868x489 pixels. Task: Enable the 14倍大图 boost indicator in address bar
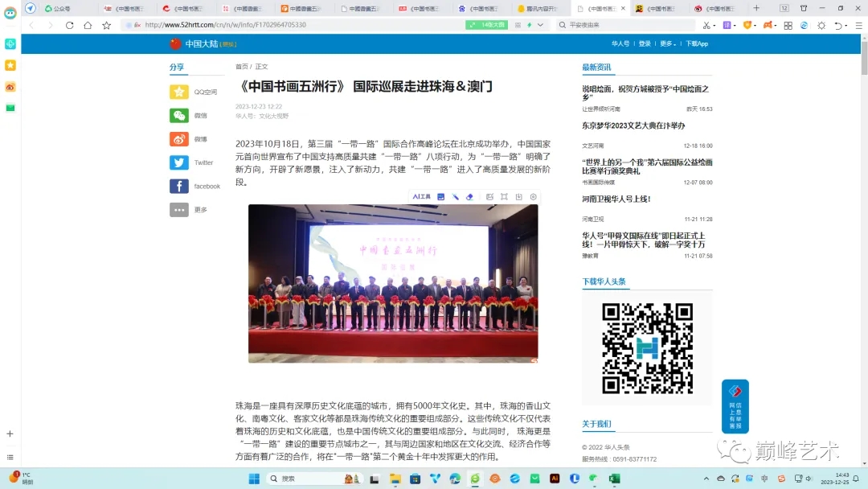pyautogui.click(x=485, y=25)
